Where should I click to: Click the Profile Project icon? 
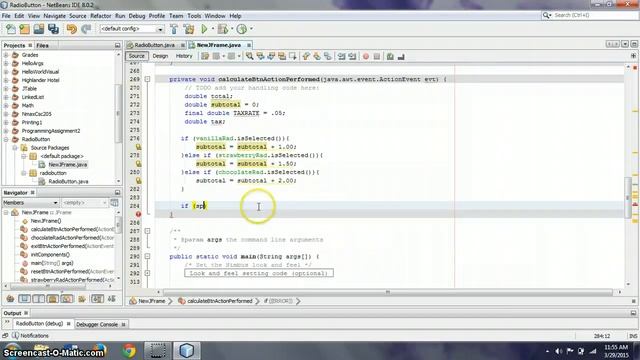pyautogui.click(x=242, y=29)
